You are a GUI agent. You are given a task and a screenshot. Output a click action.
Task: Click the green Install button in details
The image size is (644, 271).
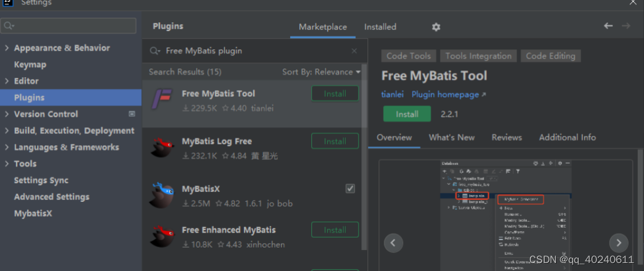point(407,114)
